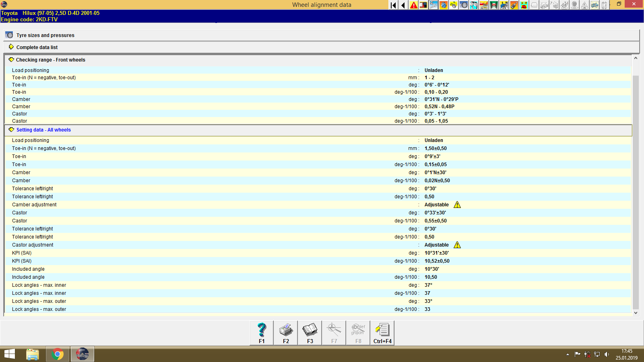644x362 pixels.
Task: Click warning icon next to Camber adjustment
Action: click(457, 205)
